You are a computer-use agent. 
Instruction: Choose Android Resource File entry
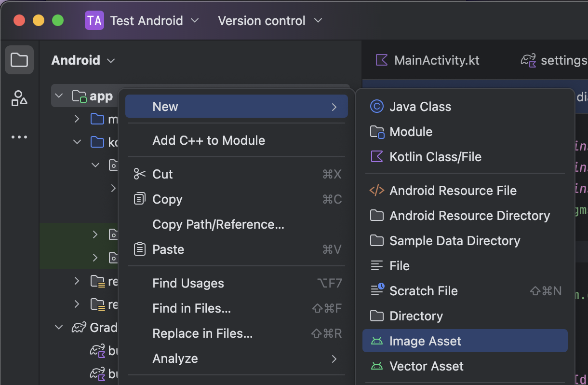(465, 191)
